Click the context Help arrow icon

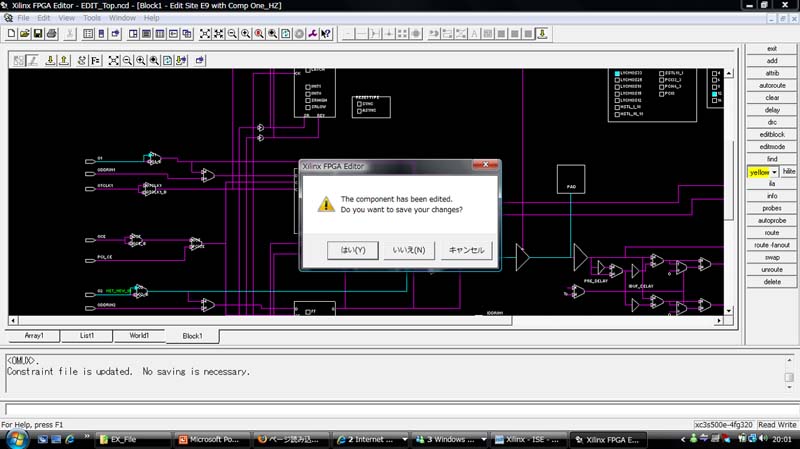(x=326, y=34)
